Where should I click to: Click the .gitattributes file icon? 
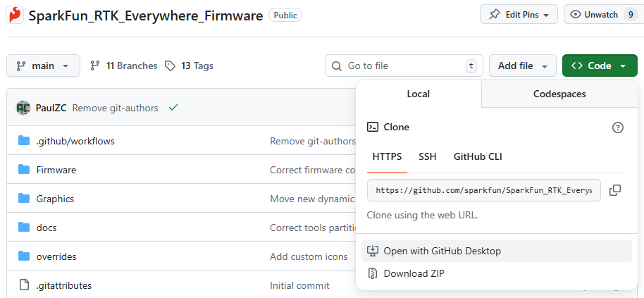click(24, 285)
